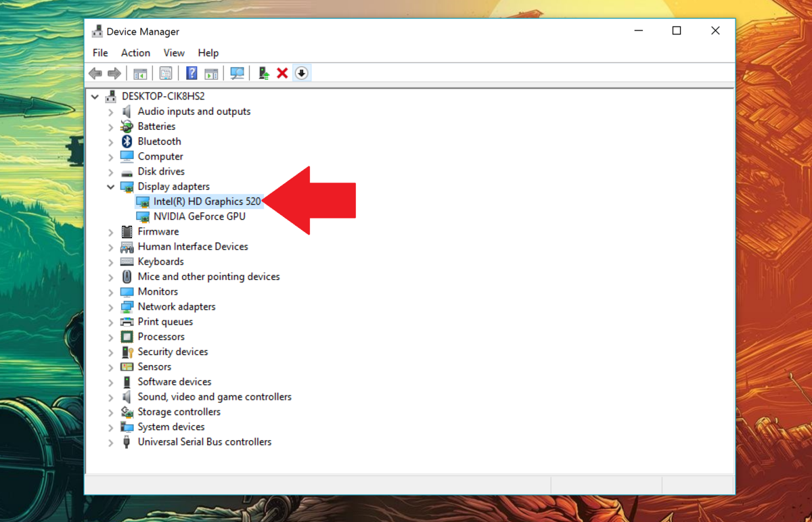
Task: Toggle the Show/Hide Action Pane toolbar icon
Action: point(211,73)
